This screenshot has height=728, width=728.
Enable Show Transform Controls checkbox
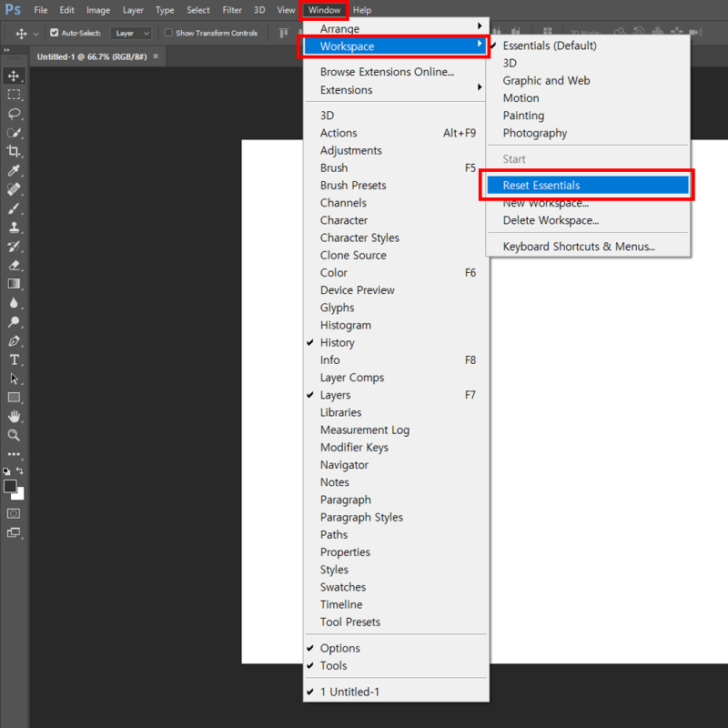168,33
